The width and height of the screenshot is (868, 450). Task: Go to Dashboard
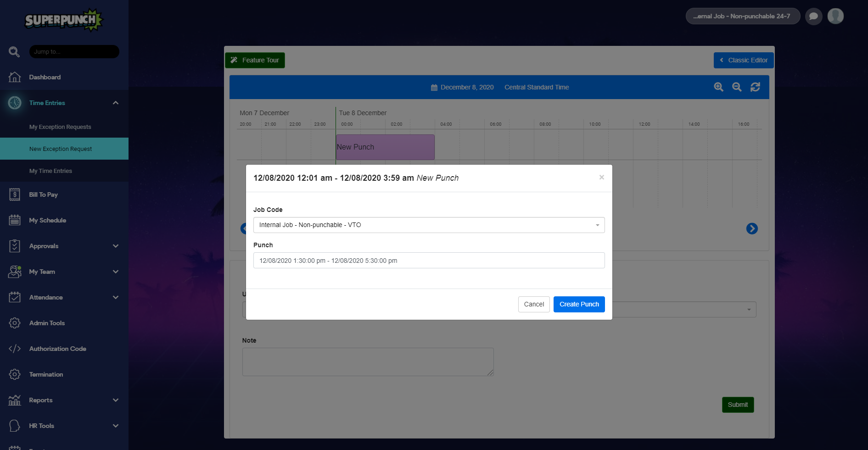(45, 77)
